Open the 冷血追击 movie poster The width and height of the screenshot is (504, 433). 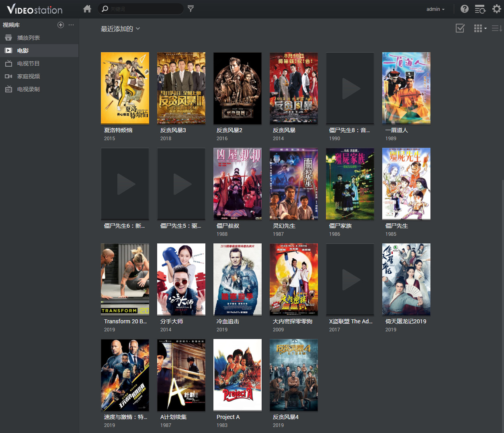pos(238,279)
